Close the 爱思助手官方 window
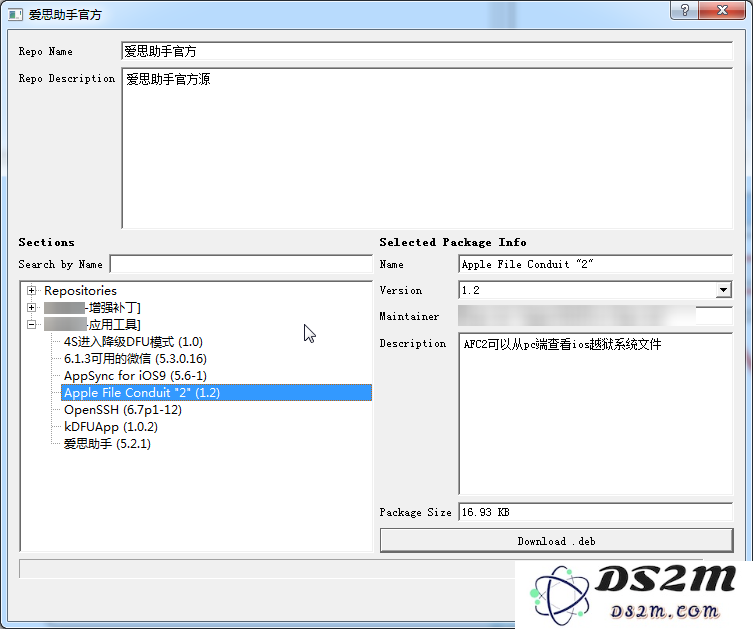753x629 pixels. pyautogui.click(x=722, y=10)
